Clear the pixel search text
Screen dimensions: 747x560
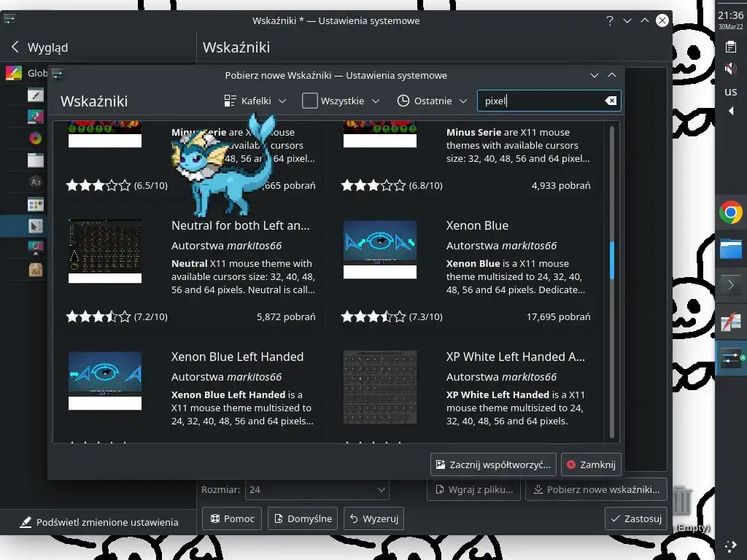click(x=611, y=101)
